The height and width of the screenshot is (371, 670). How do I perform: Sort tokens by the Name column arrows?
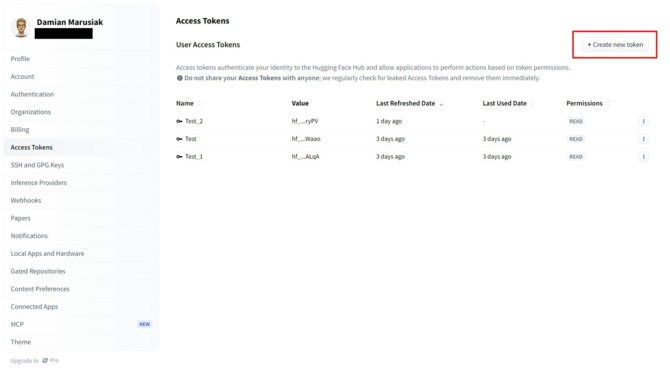[x=199, y=103]
